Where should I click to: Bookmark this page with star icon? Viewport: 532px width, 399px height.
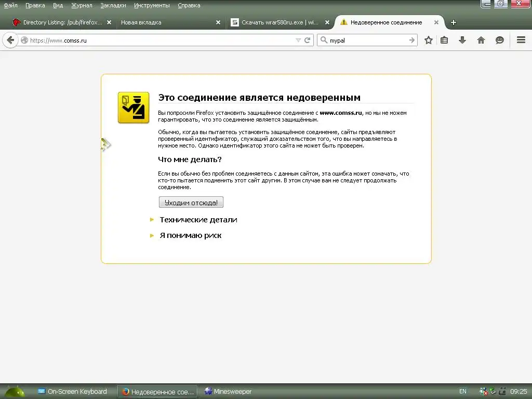(x=429, y=40)
